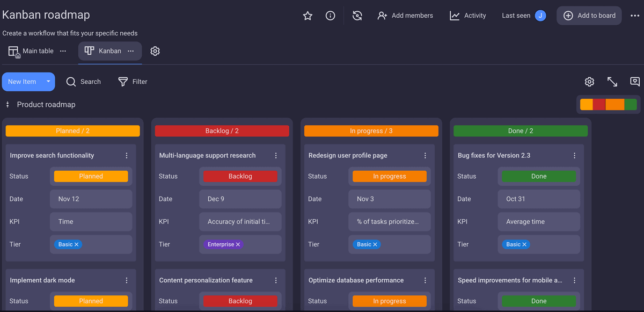
Task: Open Redesign user profile page card title
Action: point(348,156)
